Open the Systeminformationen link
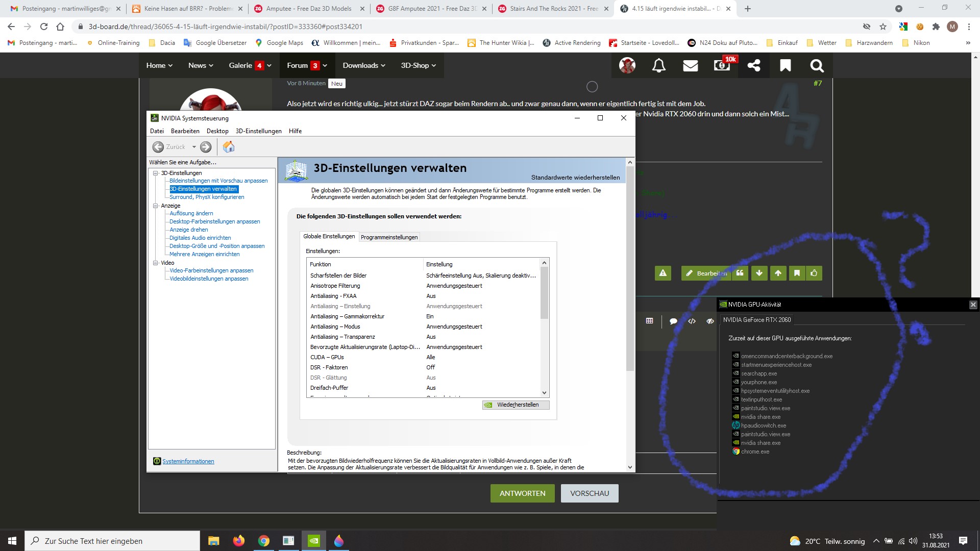 pos(188,461)
